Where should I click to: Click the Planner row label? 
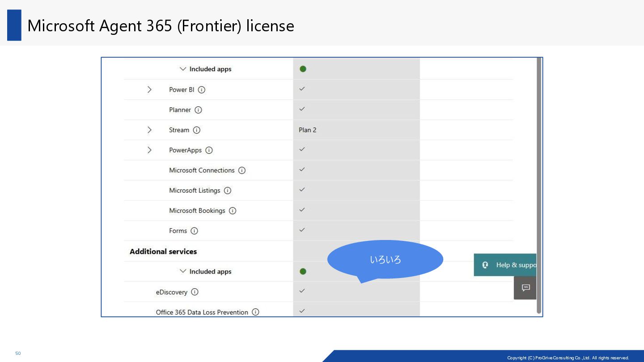180,110
